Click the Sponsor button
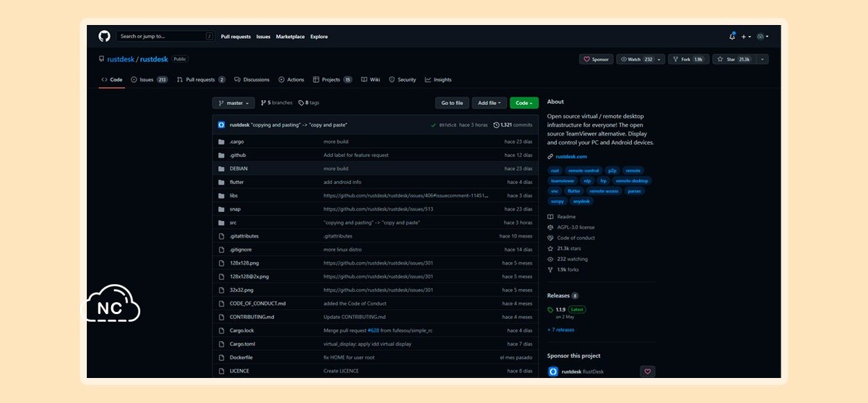868x403 pixels. click(x=596, y=60)
